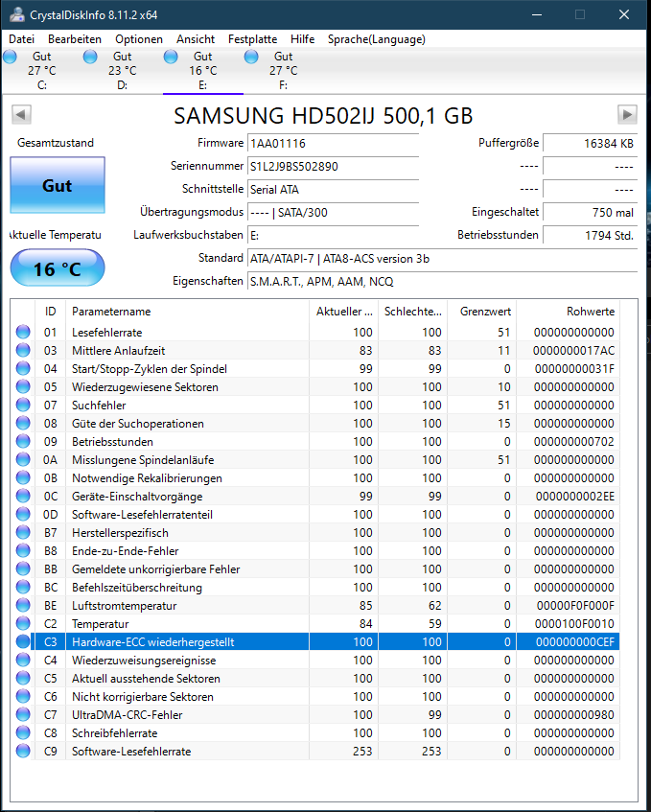651x812 pixels.
Task: Click the Gesamtzustand label
Action: 56,143
